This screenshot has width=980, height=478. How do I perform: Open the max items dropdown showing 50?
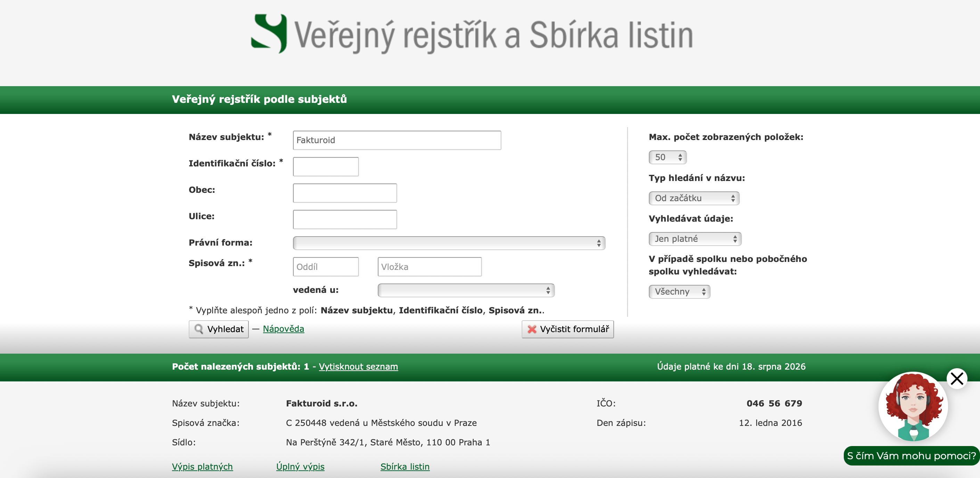point(668,157)
